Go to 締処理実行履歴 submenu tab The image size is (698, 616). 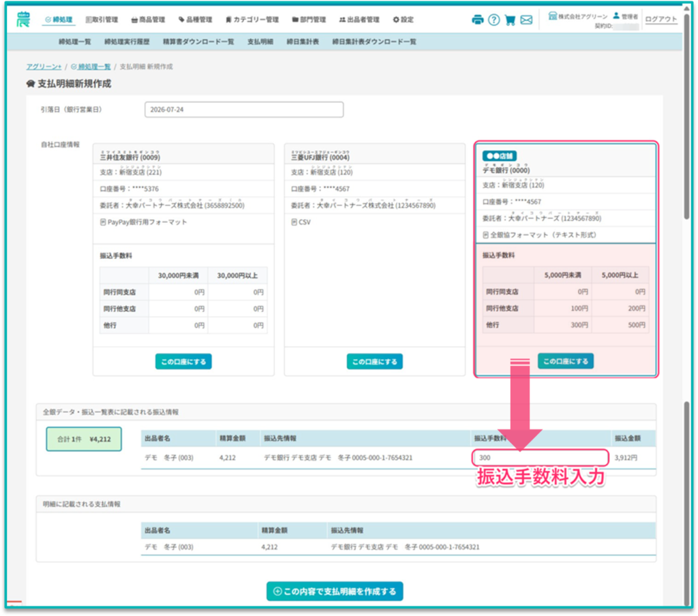pos(127,42)
